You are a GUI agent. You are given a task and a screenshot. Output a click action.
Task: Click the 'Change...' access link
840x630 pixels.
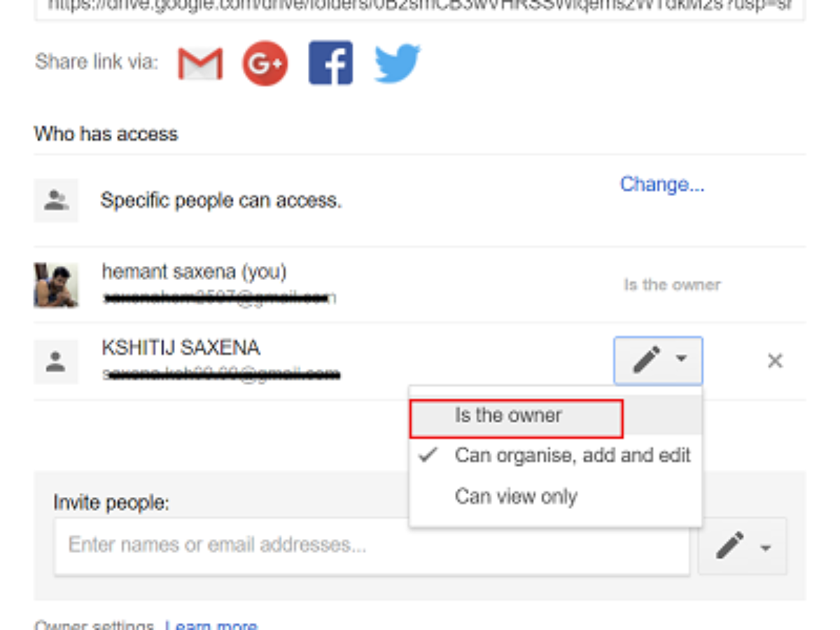[662, 185]
